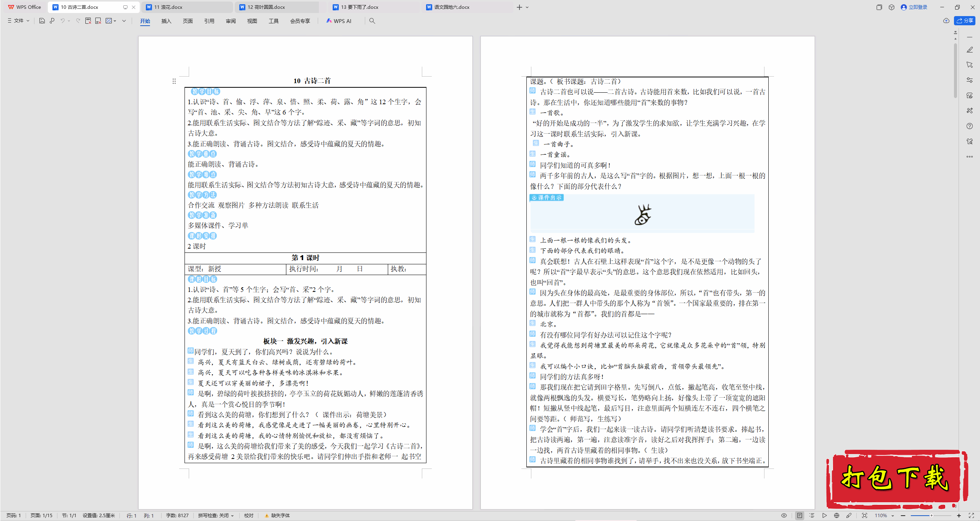980x521 pixels.
Task: Click the help question mark in sidebar
Action: 969,126
